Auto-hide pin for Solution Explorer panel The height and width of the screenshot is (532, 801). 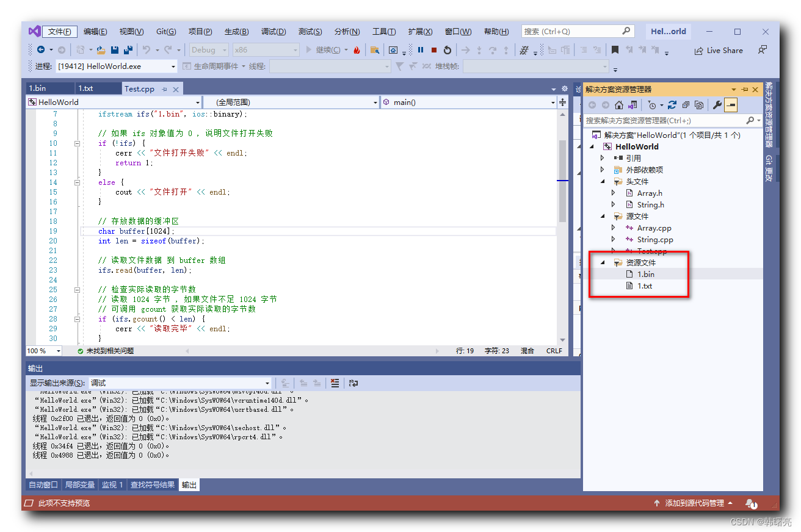[745, 89]
